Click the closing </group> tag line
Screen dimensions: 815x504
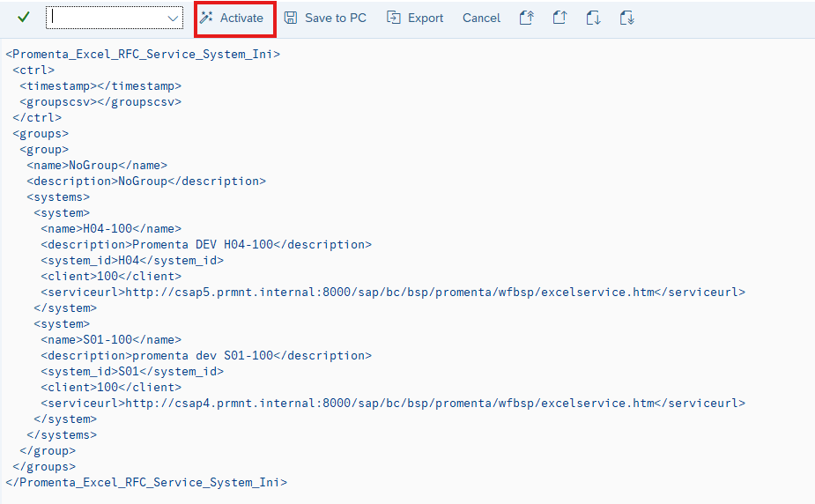[x=48, y=450]
